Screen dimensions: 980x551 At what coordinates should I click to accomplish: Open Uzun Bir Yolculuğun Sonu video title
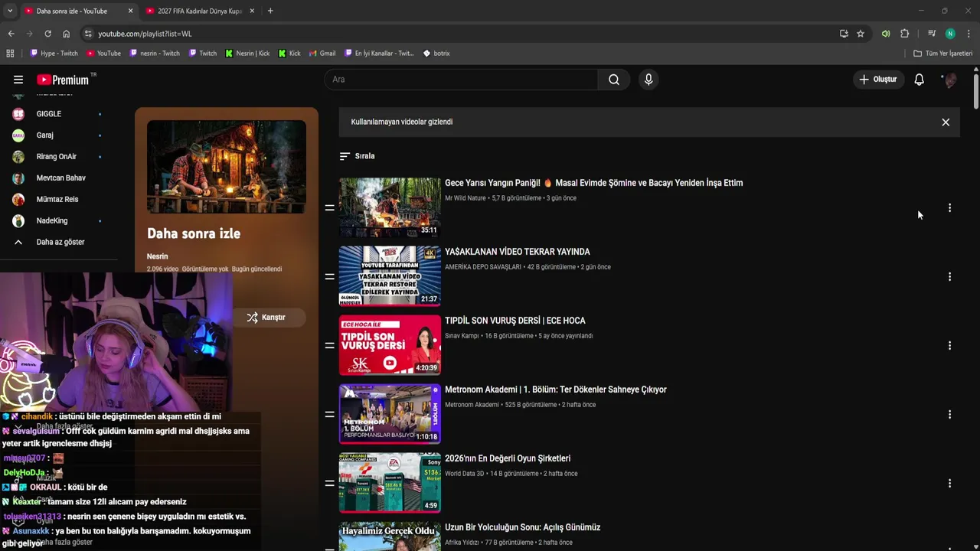pyautogui.click(x=522, y=527)
